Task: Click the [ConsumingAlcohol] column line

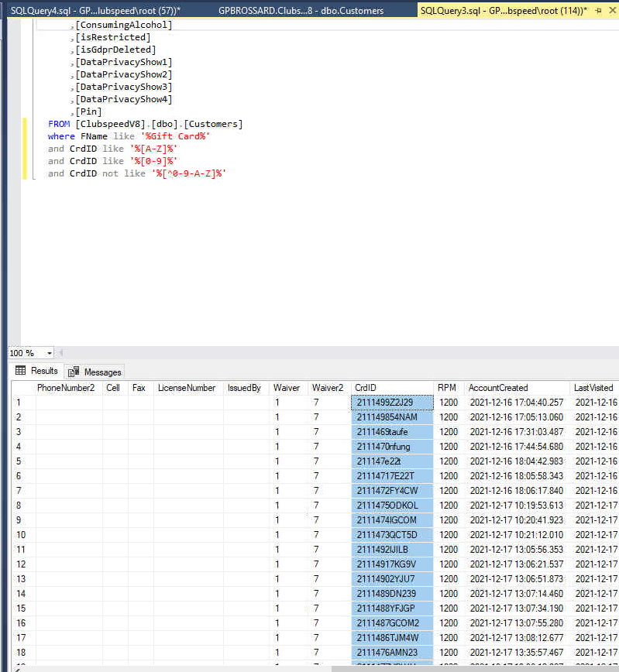Action: pyautogui.click(x=123, y=25)
